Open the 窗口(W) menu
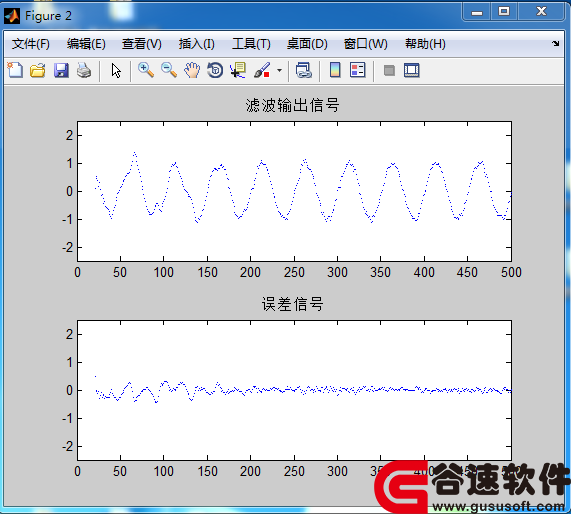The image size is (571, 514). coord(366,44)
